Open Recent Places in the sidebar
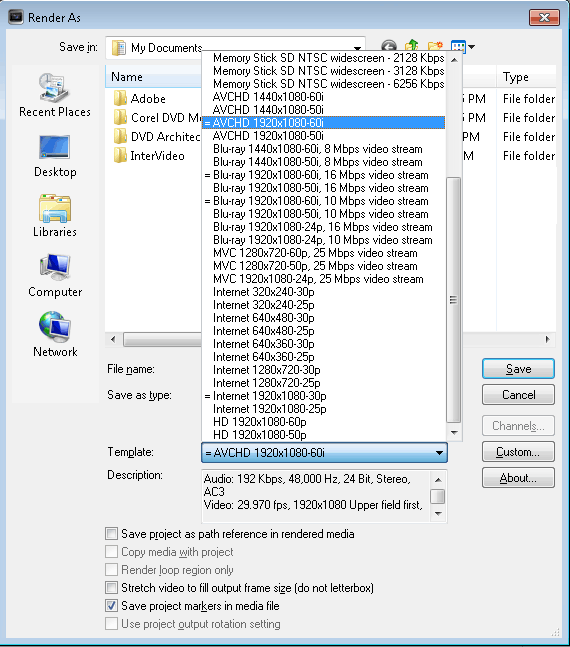Viewport: 570px width, 647px height. [x=54, y=96]
